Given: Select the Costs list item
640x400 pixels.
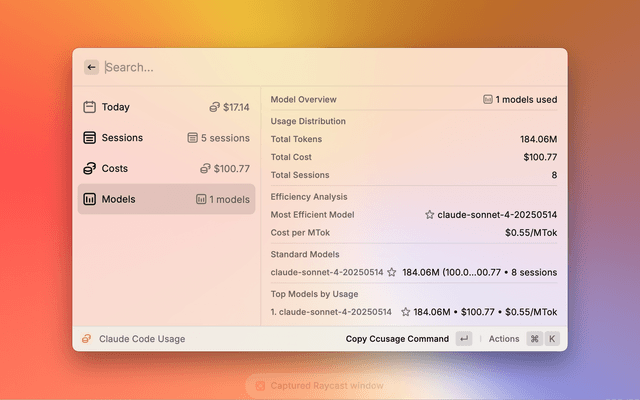Looking at the screenshot, I should coord(166,169).
